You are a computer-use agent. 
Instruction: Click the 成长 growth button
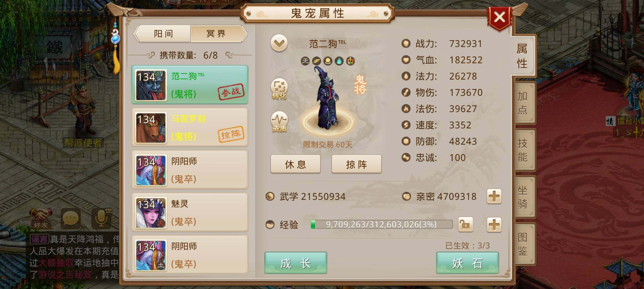click(296, 263)
